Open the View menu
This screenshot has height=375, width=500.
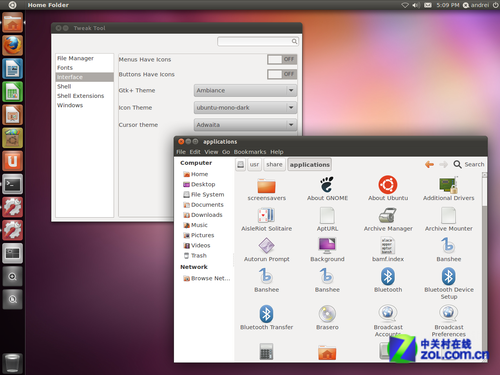point(211,152)
